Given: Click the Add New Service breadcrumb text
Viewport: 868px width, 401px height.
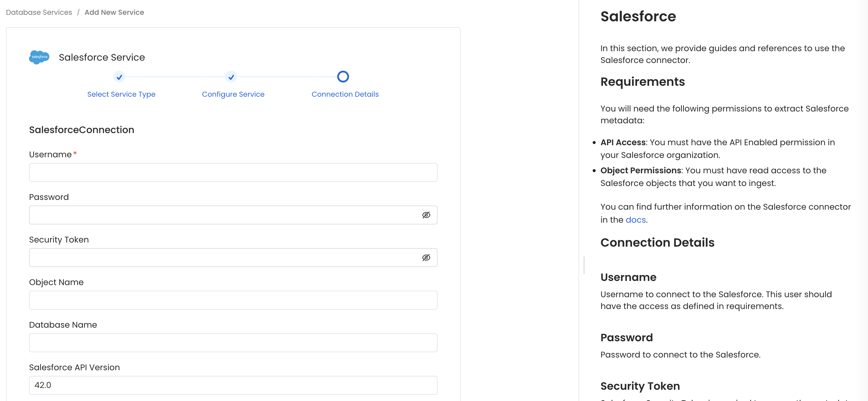Looking at the screenshot, I should coord(114,12).
